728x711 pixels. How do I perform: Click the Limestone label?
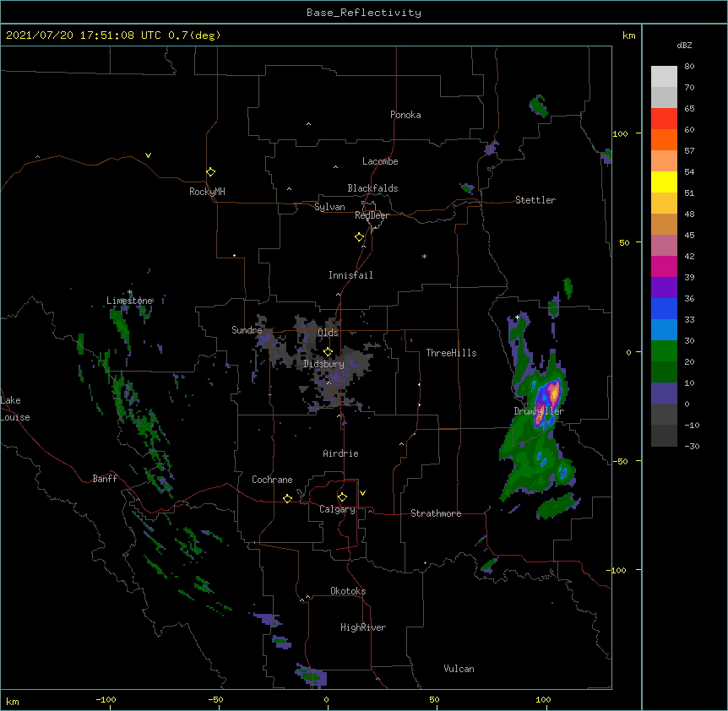pyautogui.click(x=129, y=301)
